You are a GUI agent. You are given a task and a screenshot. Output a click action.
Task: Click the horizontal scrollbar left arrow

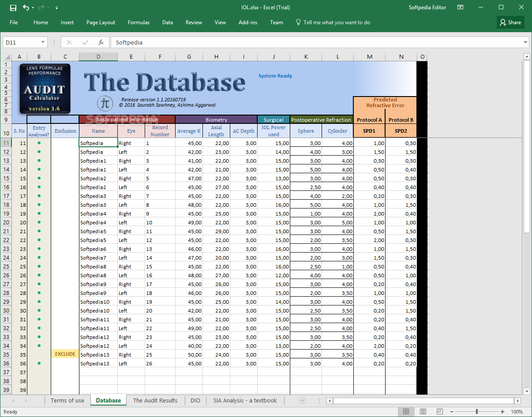[x=330, y=401]
